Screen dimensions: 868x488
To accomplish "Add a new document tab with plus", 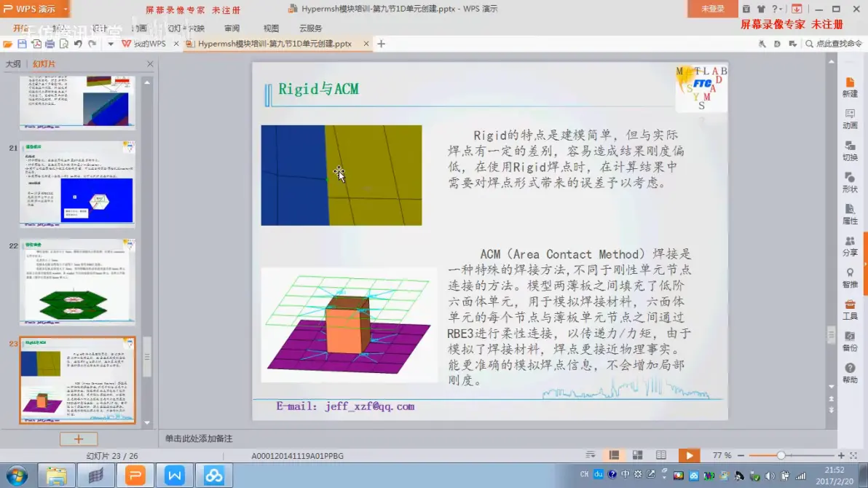I will pyautogui.click(x=382, y=44).
